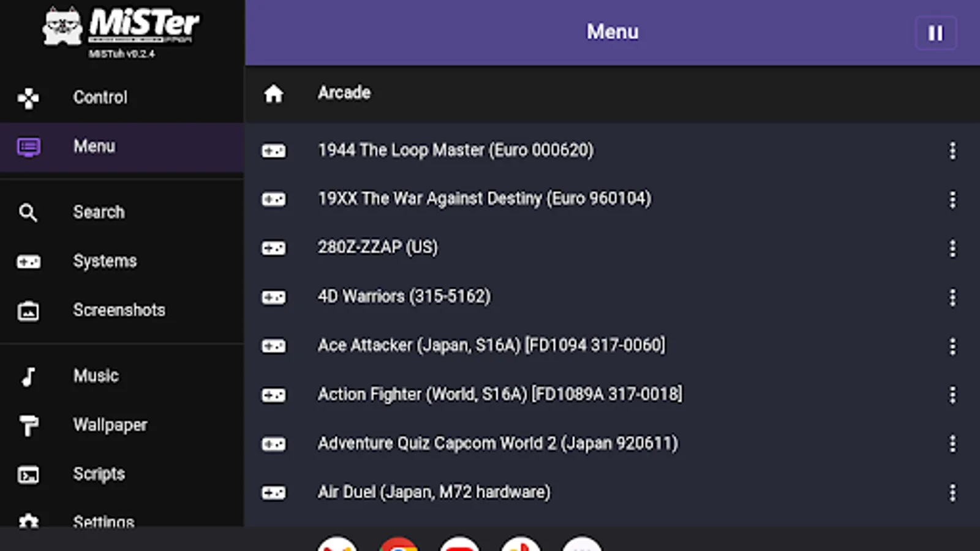Viewport: 980px width, 551px height.
Task: Click the home icon beside Arcade
Action: (x=273, y=93)
